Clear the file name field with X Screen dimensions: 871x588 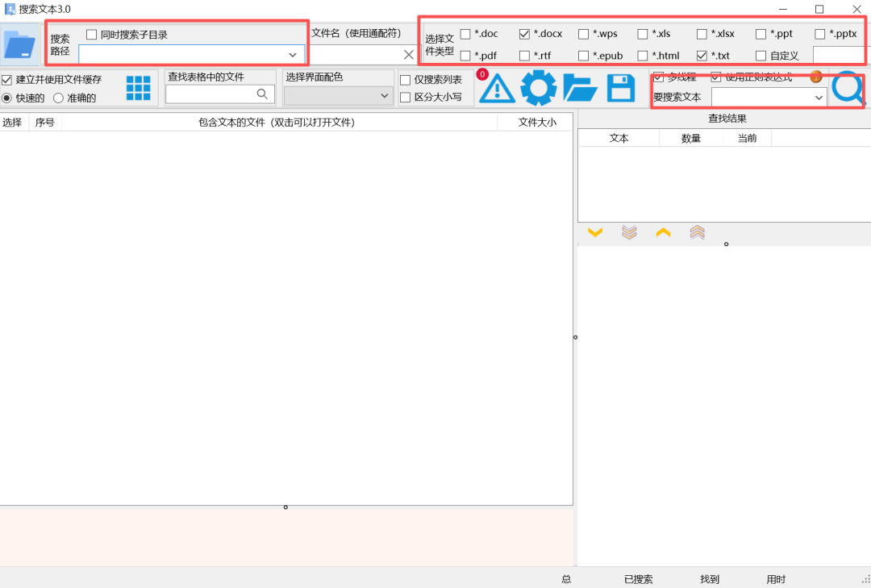pos(409,55)
